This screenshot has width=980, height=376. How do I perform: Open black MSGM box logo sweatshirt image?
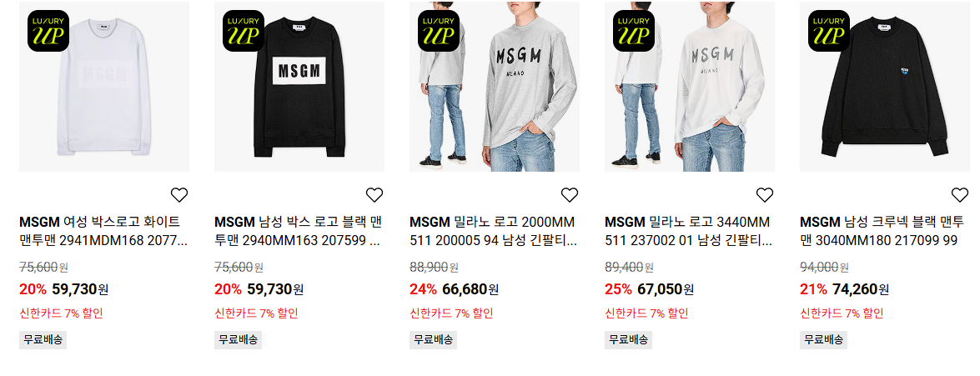coord(299,87)
